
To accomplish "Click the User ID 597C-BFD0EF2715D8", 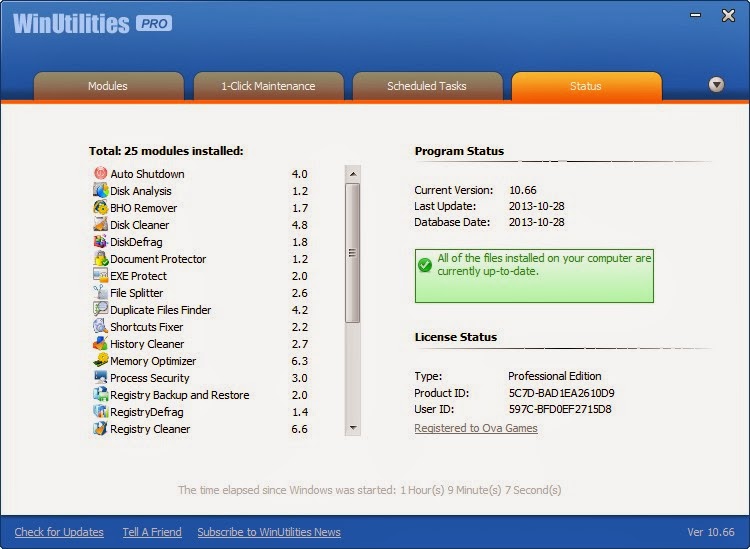I will coord(560,409).
